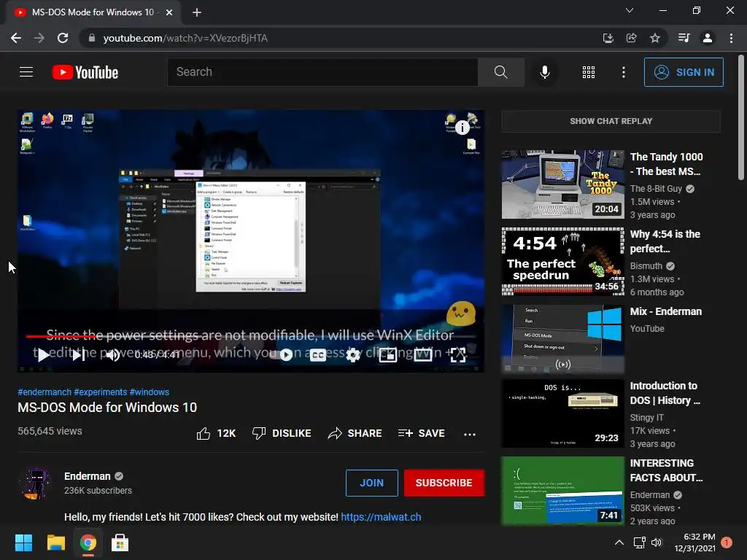Screen dimensions: 747x560
Task: Close the MS-DOS Mode tab
Action: pyautogui.click(x=169, y=12)
